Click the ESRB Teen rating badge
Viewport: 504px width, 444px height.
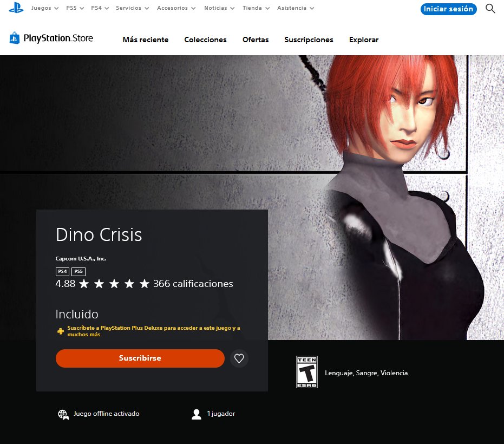(306, 372)
